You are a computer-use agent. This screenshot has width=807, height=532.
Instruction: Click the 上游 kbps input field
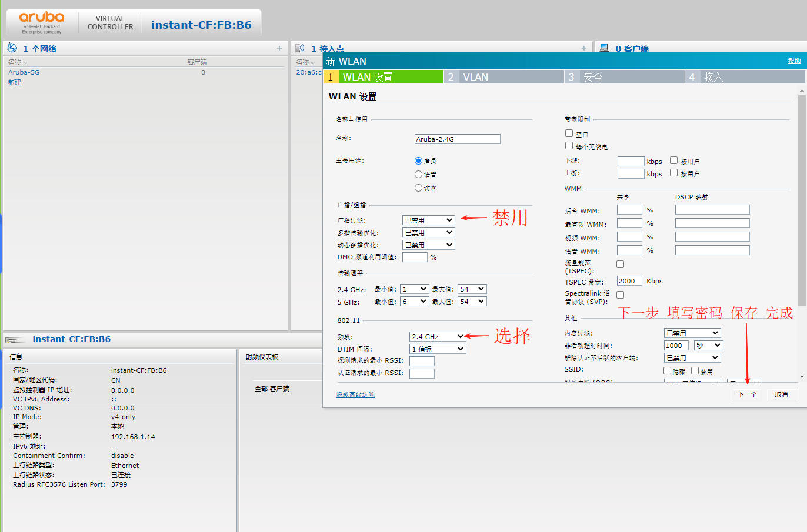631,173
